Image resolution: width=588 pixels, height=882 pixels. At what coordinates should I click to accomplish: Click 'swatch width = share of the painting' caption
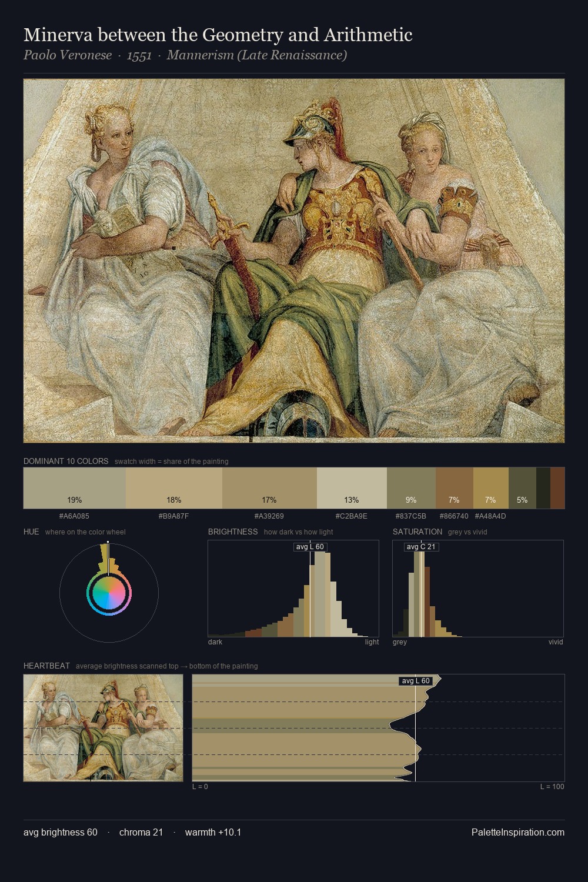click(172, 462)
